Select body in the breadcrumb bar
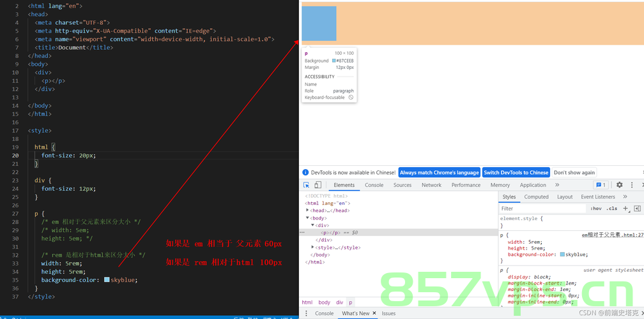Screen dimensions: 644x319 click(324, 302)
